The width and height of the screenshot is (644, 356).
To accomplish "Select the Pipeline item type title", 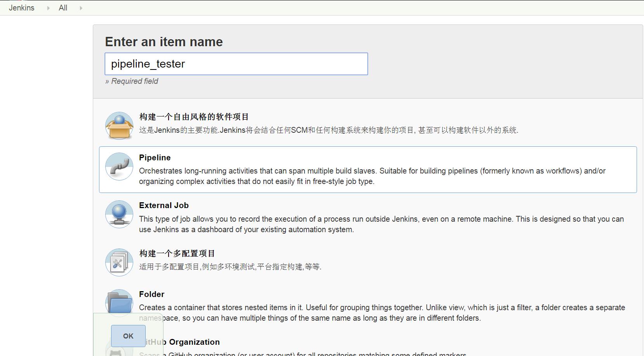I will 155,158.
